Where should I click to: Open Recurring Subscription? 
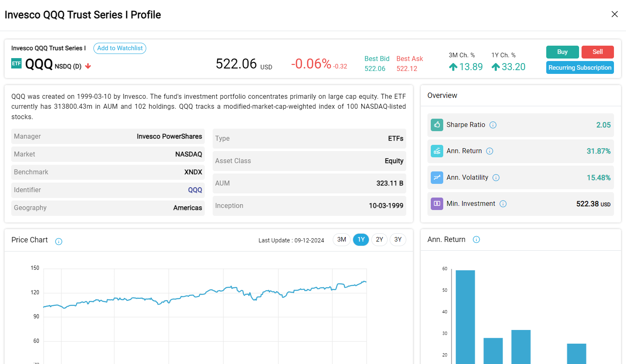[x=580, y=68]
